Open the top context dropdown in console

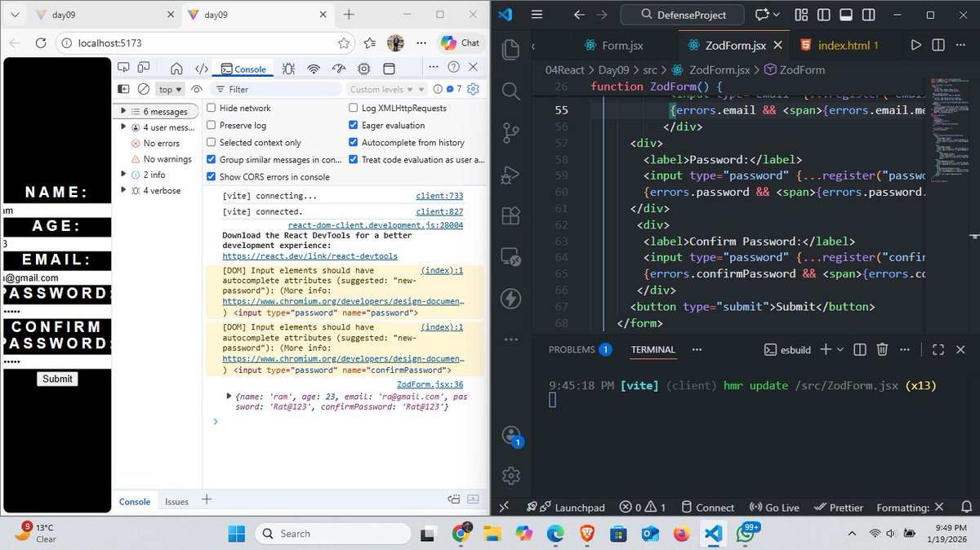click(170, 89)
